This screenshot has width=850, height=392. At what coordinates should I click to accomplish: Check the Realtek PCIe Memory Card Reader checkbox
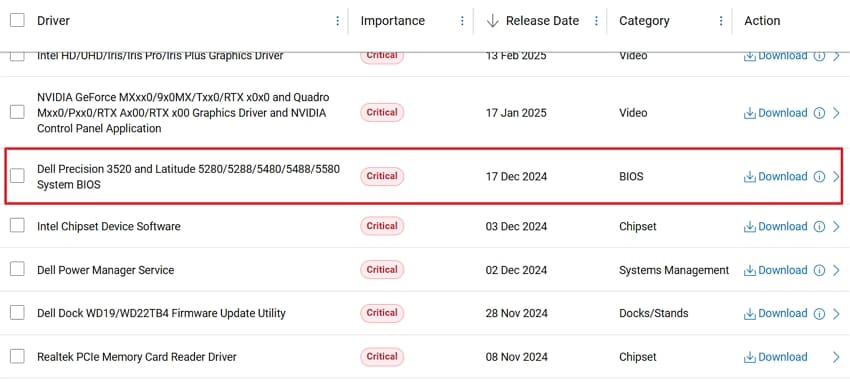pos(17,356)
